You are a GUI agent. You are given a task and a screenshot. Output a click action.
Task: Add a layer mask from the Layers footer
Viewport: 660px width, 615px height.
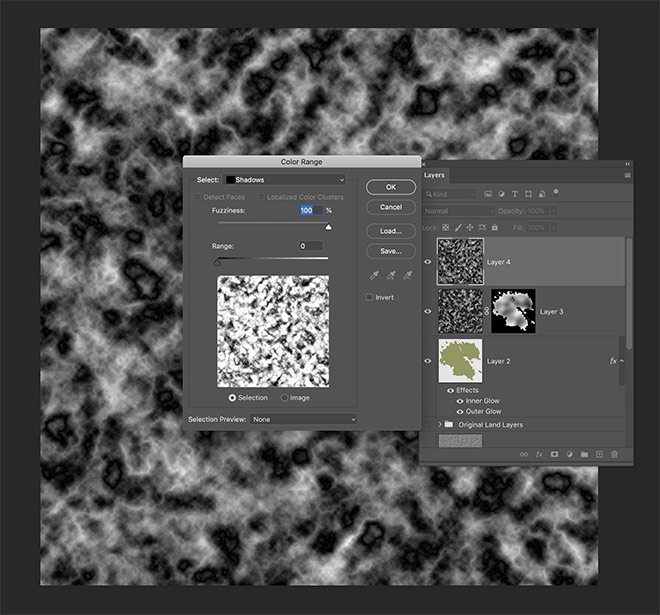(553, 454)
